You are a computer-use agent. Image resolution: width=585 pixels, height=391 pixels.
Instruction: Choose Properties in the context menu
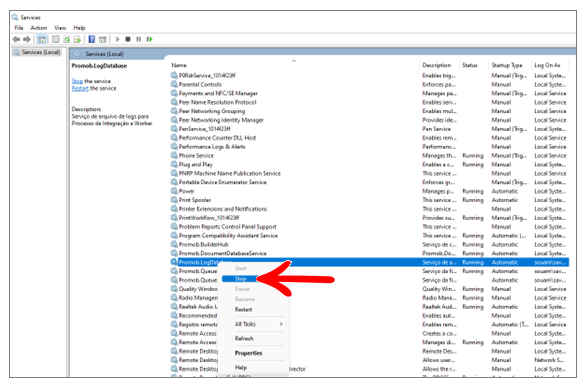(x=248, y=353)
